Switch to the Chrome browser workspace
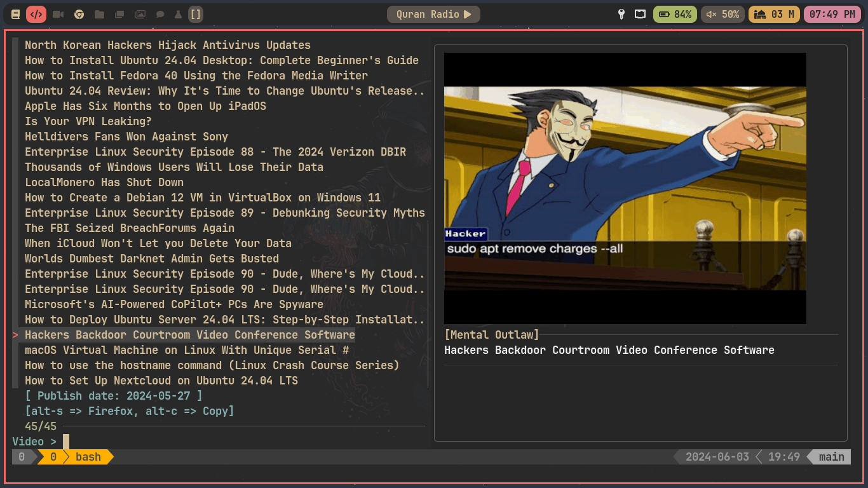 (x=79, y=14)
